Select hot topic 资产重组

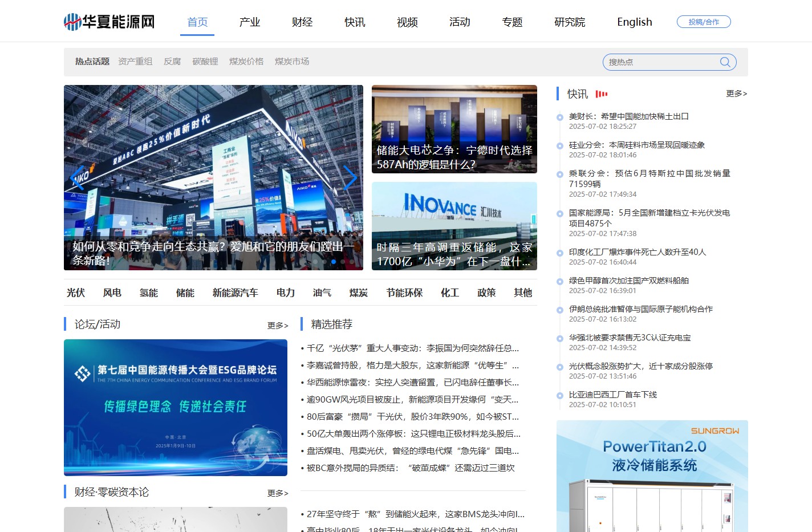point(135,62)
